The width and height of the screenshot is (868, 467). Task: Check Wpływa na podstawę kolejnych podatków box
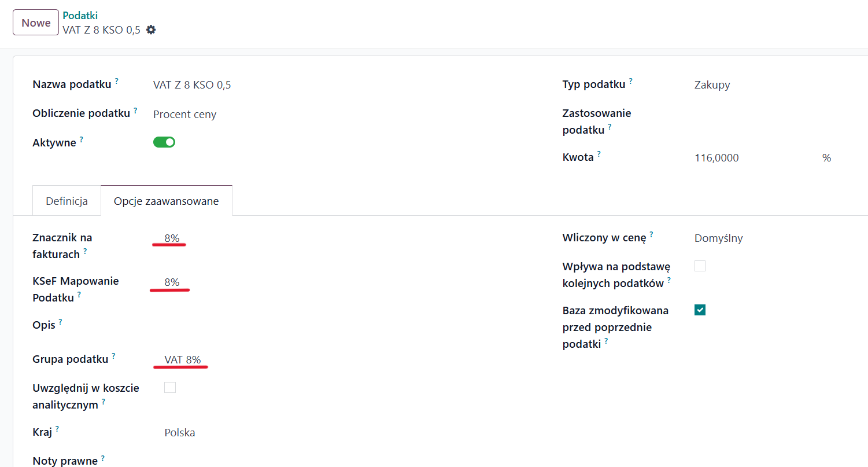pyautogui.click(x=700, y=266)
